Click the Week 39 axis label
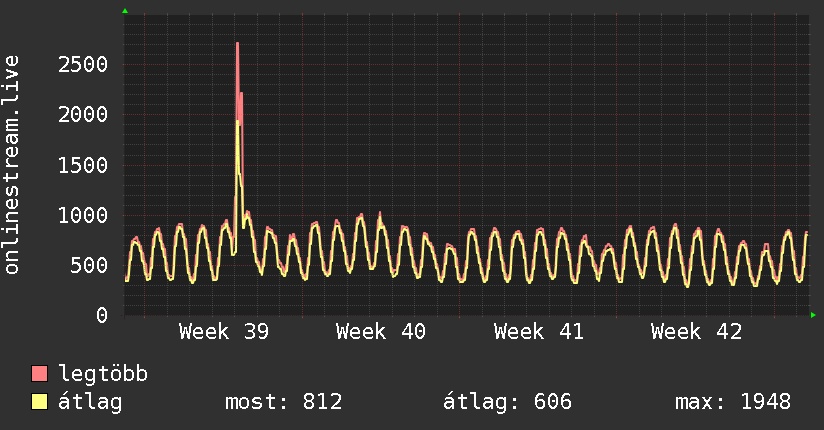This screenshot has height=430, width=824. tap(224, 332)
